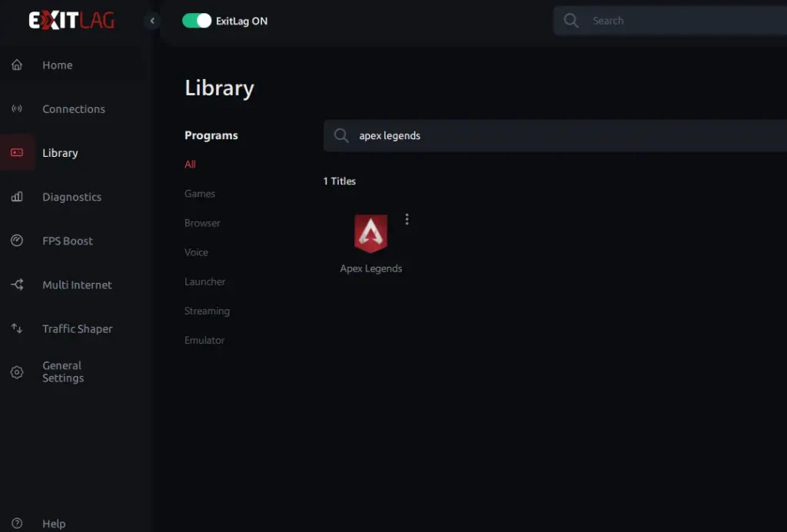
Task: Click the magnifier icon in library search
Action: pos(340,135)
